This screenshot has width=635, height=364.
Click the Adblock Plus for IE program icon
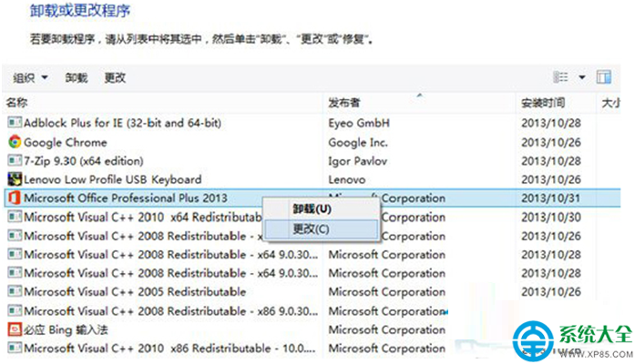point(15,123)
